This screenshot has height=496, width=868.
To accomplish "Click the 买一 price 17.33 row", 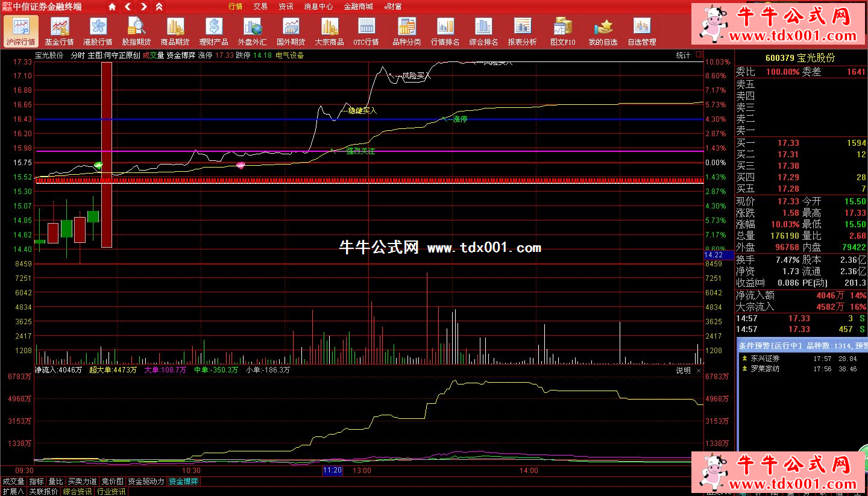I will click(801, 143).
